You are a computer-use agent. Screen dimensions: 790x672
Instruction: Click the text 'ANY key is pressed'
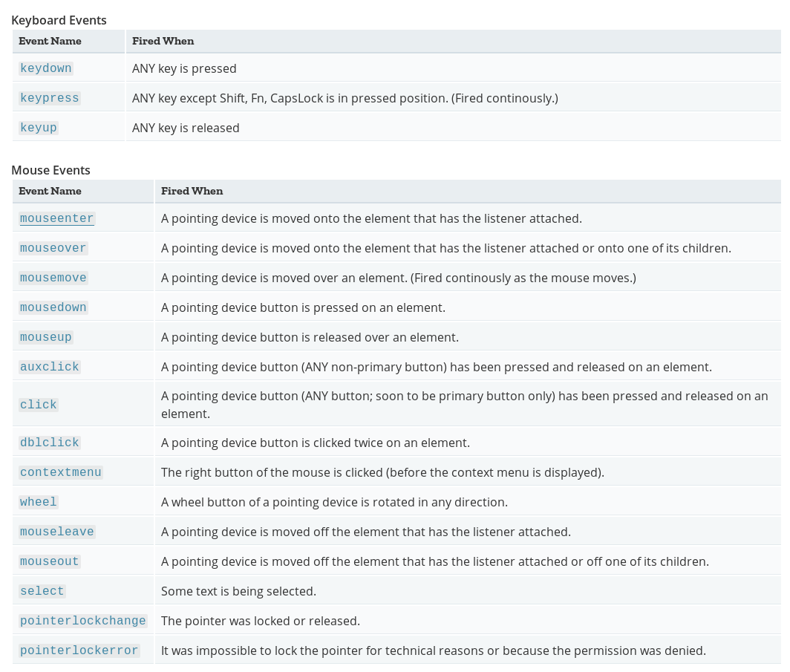184,68
